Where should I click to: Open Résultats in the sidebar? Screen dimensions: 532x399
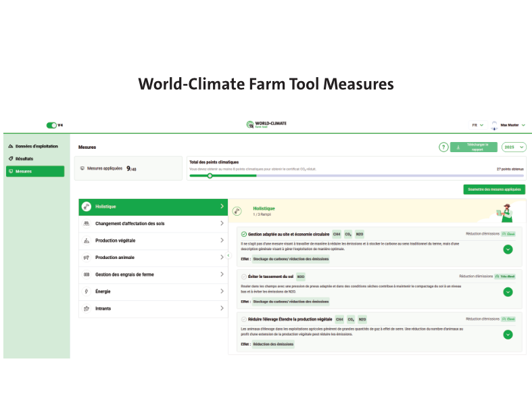tap(24, 158)
